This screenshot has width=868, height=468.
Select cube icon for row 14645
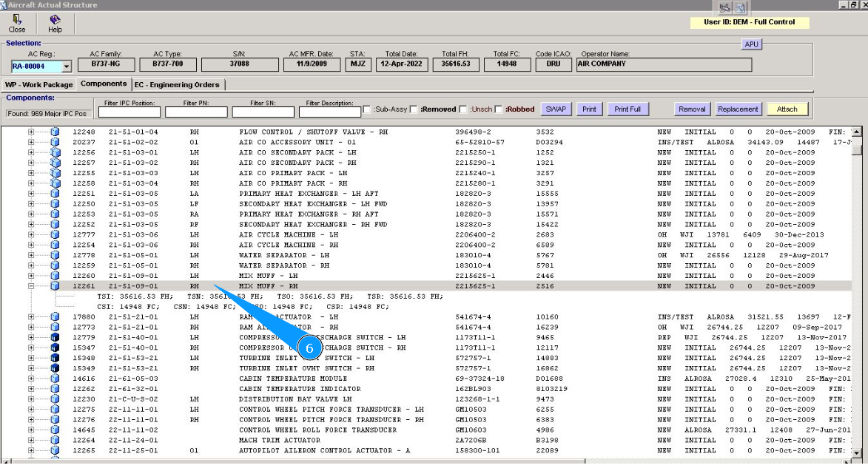[55, 430]
